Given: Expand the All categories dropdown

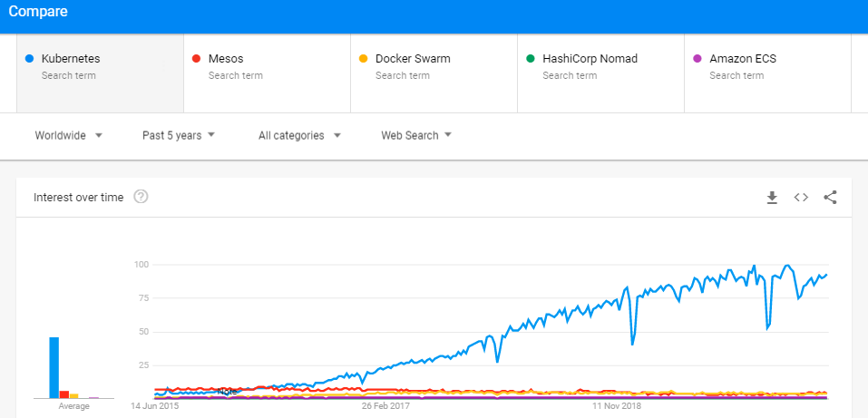Looking at the screenshot, I should click(x=299, y=136).
